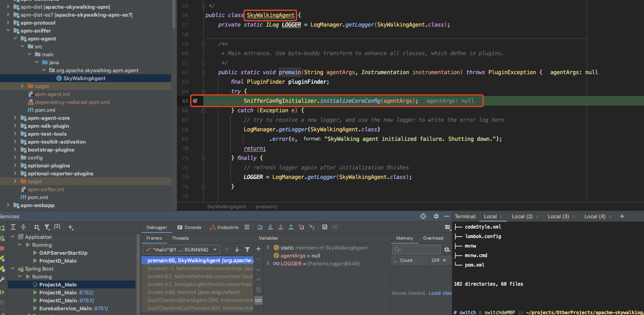Click the red Stop button in Services
The image size is (644, 315).
[2, 248]
